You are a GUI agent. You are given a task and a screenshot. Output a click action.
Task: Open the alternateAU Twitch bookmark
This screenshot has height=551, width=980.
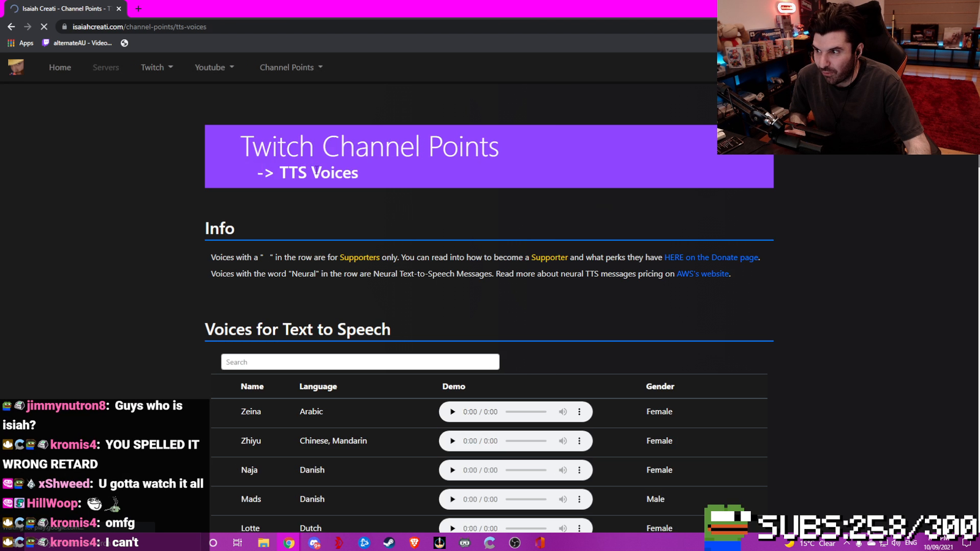pos(77,43)
